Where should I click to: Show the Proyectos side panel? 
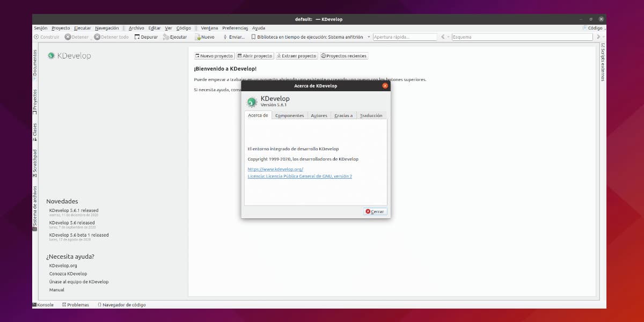35,100
